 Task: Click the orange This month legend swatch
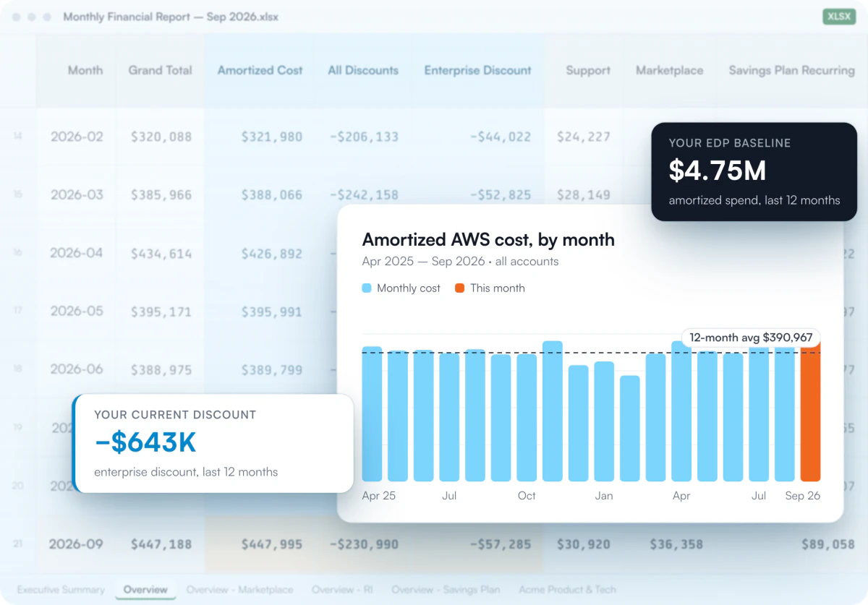[x=459, y=288]
